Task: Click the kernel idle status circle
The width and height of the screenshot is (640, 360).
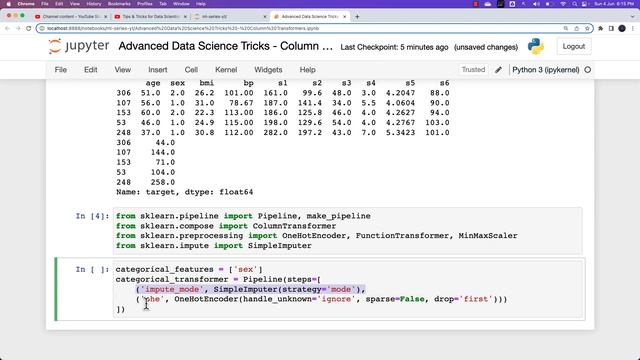Action: coord(588,70)
